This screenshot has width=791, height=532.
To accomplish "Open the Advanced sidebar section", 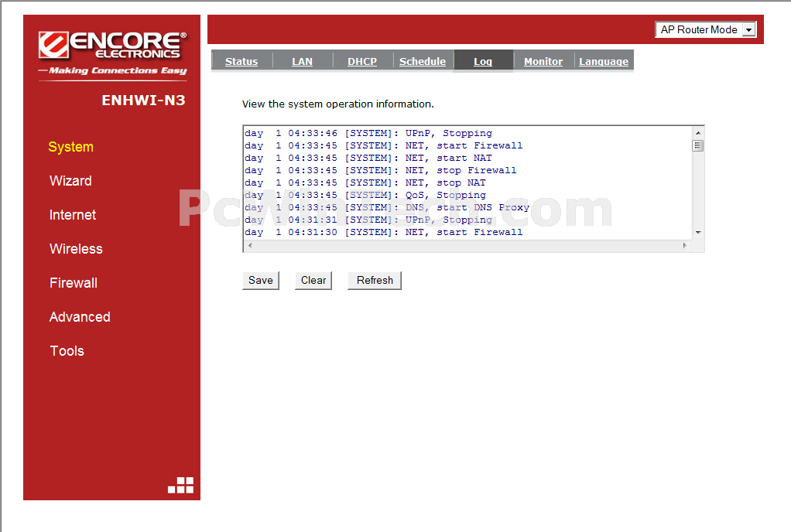I will click(80, 317).
